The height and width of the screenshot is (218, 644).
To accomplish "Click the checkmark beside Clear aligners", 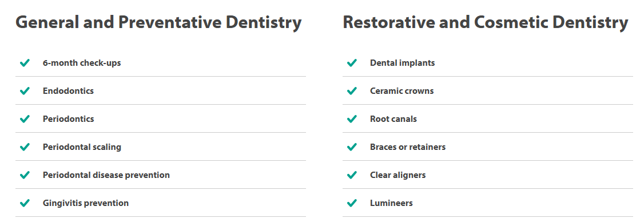I will point(352,175).
